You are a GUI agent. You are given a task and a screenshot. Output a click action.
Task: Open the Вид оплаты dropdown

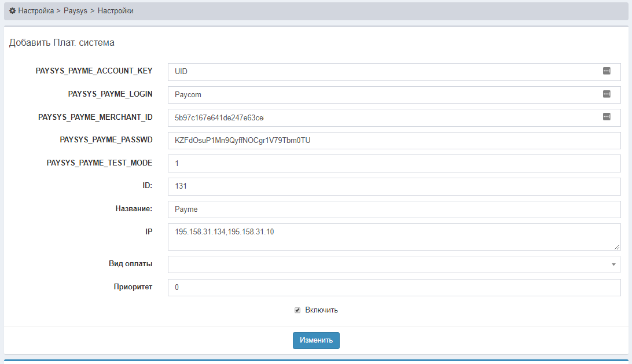click(388, 264)
